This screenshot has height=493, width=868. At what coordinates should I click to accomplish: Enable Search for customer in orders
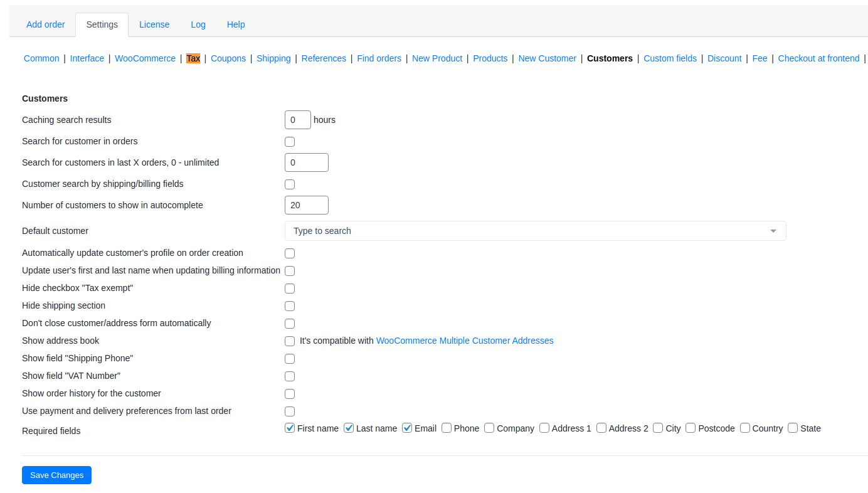click(290, 142)
